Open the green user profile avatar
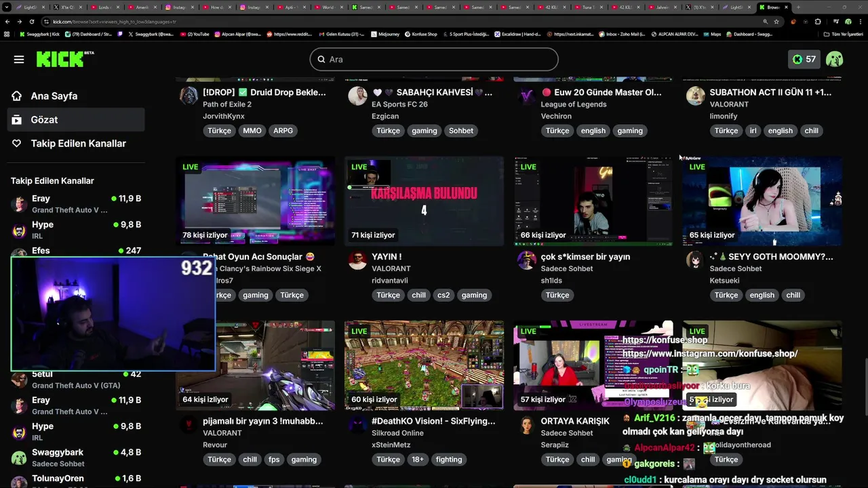The image size is (868, 488). pyautogui.click(x=835, y=60)
